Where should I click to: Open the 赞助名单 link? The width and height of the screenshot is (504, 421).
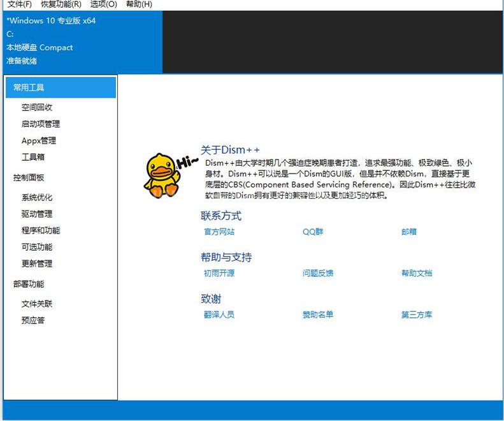318,314
